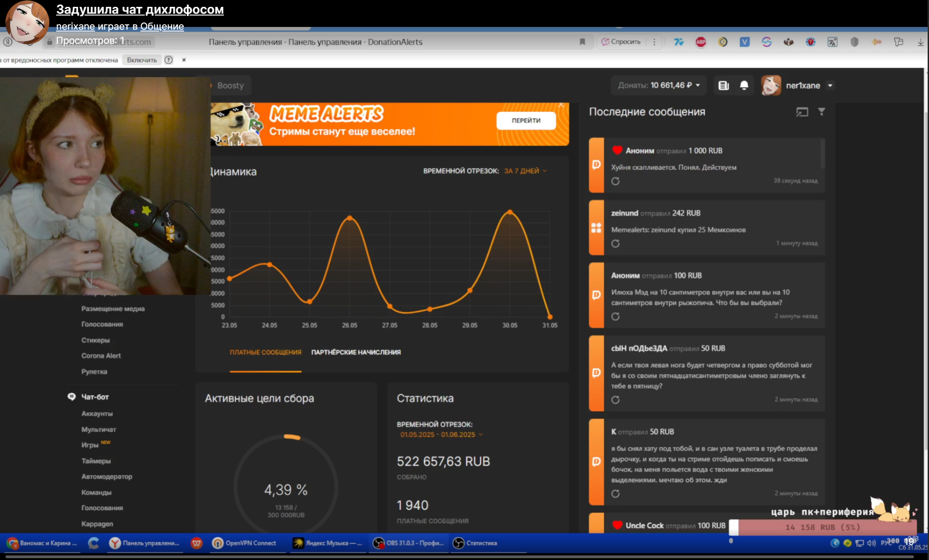Viewport: 929px width, 560px height.
Task: Replay the сЫН пОДЬеЗДА 50 RUB alert
Action: 615,400
